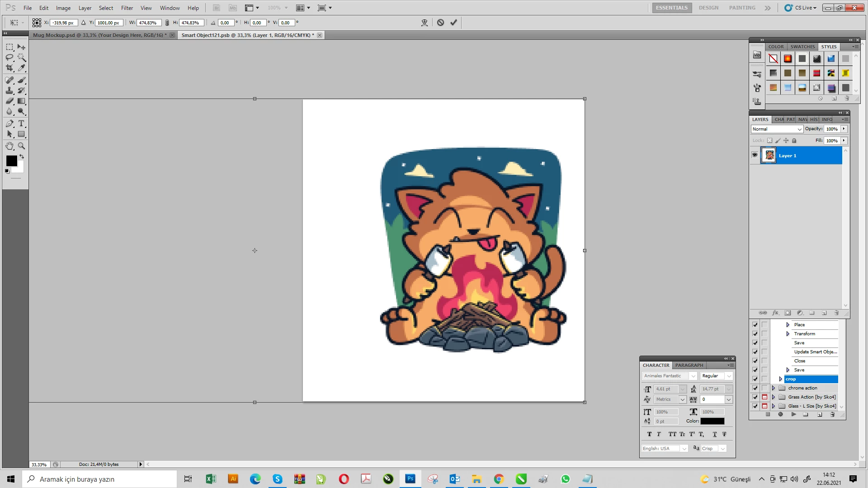The image size is (868, 488).
Task: Hide Layer 1 visibility eye
Action: [x=755, y=155]
